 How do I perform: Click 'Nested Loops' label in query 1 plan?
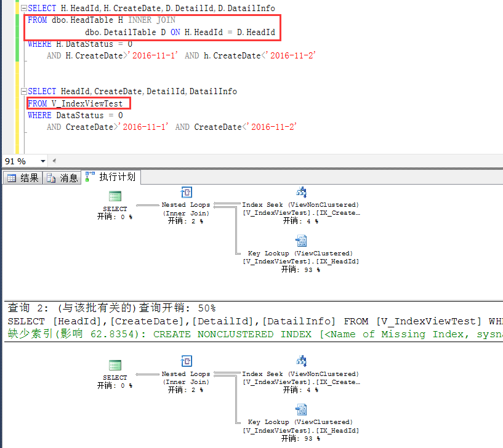tap(186, 205)
